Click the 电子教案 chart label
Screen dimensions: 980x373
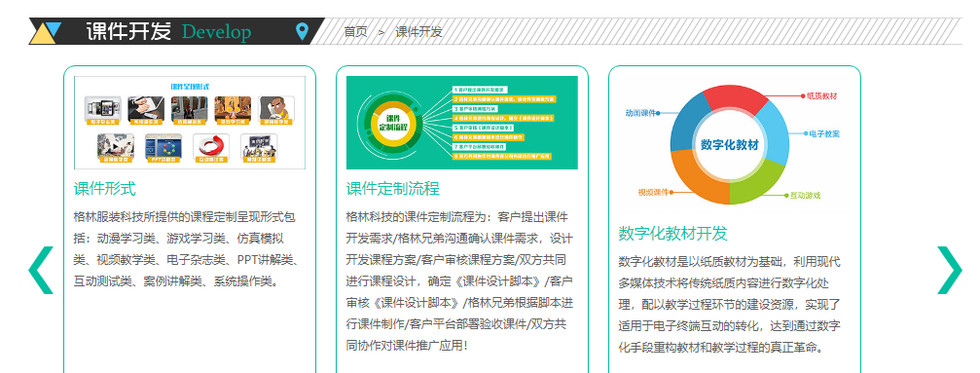(823, 134)
